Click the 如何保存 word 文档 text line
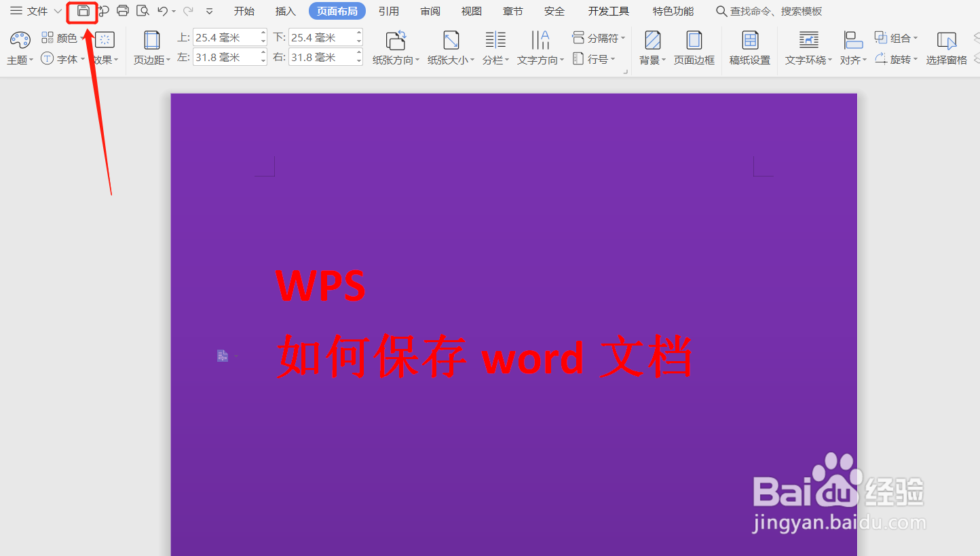The image size is (980, 556). tap(485, 356)
